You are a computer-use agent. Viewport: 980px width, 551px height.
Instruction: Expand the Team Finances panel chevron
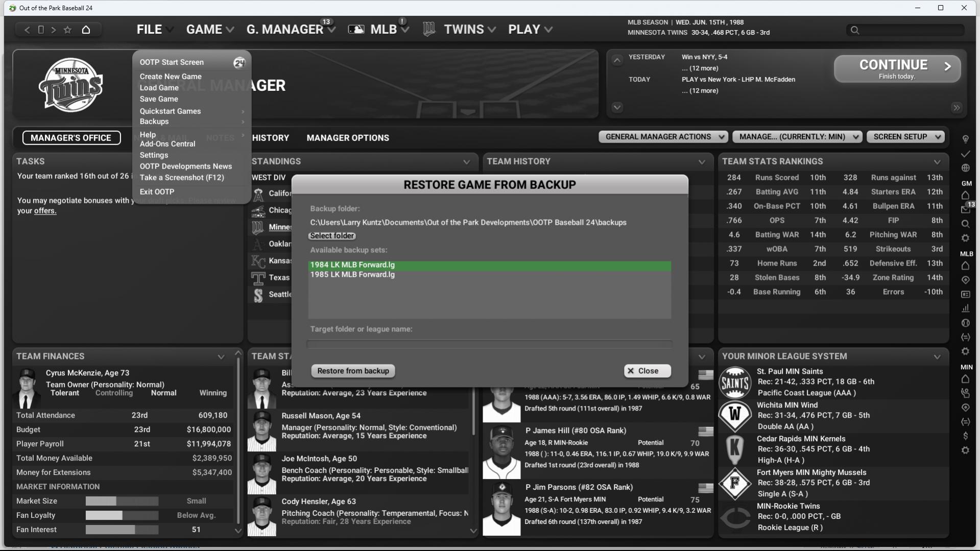[x=221, y=357]
